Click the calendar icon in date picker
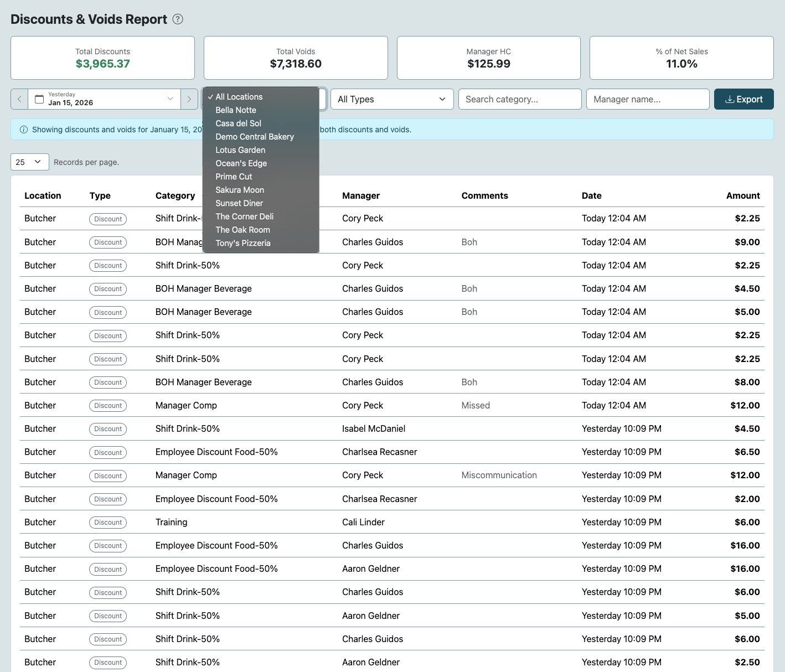The image size is (785, 672). click(x=39, y=99)
